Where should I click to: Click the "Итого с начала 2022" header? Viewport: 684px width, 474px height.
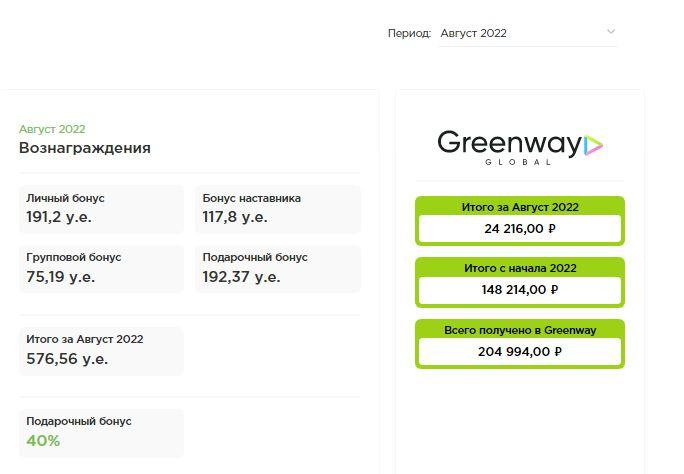pyautogui.click(x=520, y=268)
